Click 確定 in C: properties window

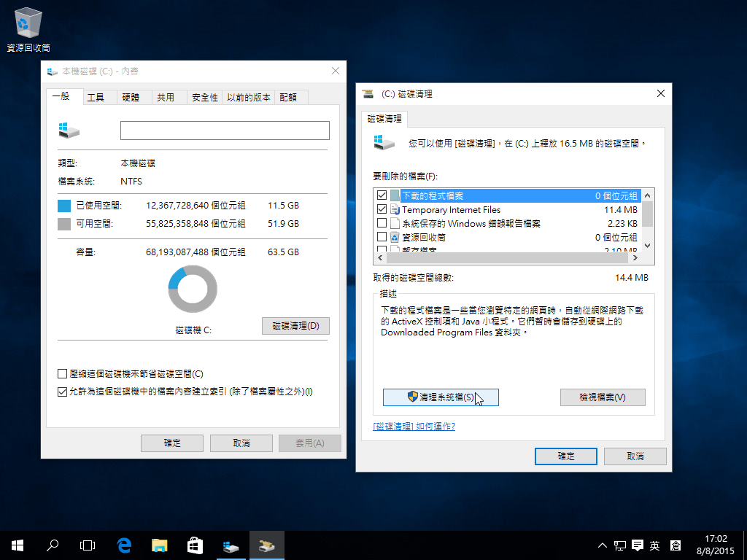coord(172,443)
